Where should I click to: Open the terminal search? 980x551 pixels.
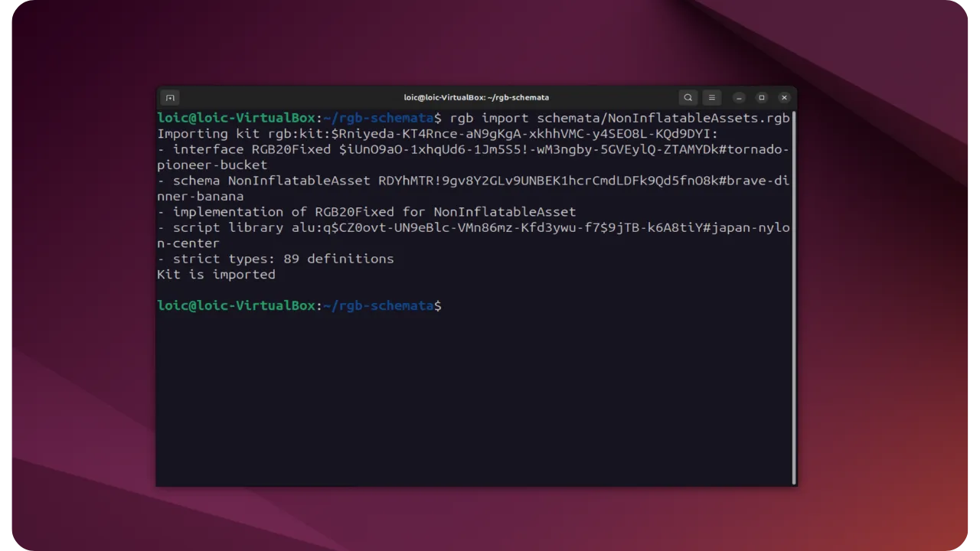[688, 97]
